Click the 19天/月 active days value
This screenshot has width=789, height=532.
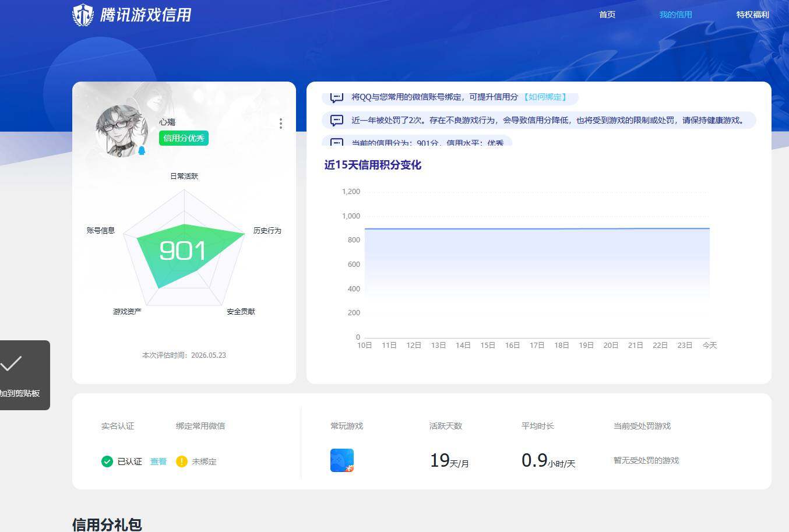449,461
